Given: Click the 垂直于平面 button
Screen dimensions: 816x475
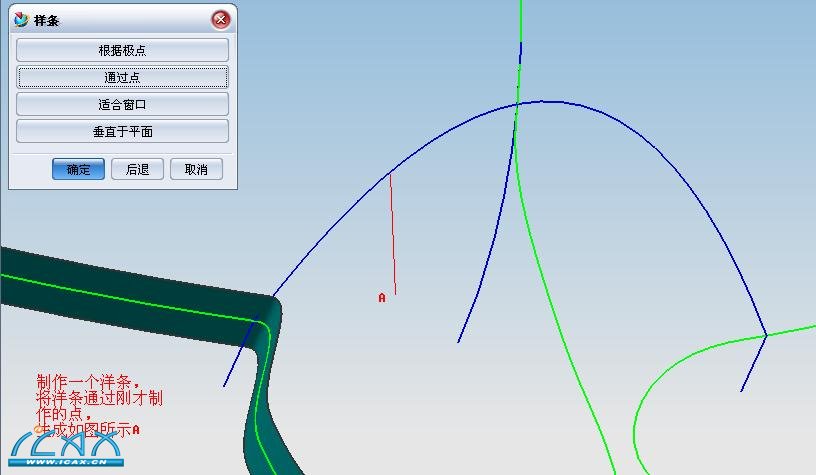Looking at the screenshot, I should click(x=122, y=132).
